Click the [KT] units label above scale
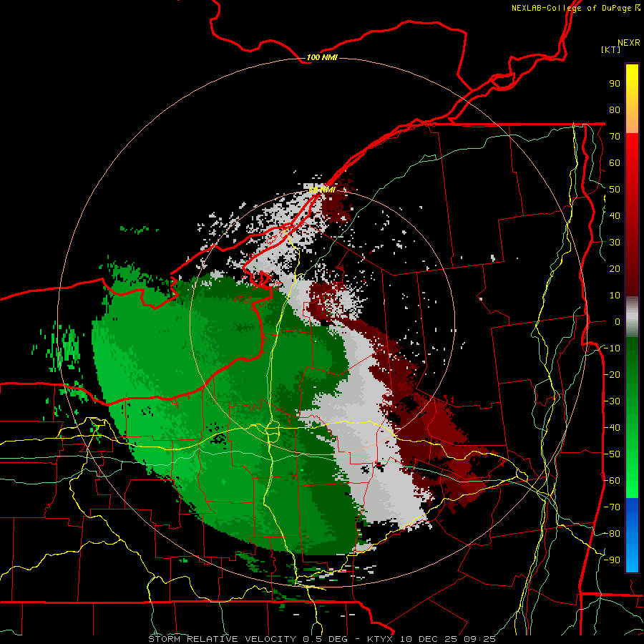The width and height of the screenshot is (644, 644). click(x=610, y=49)
